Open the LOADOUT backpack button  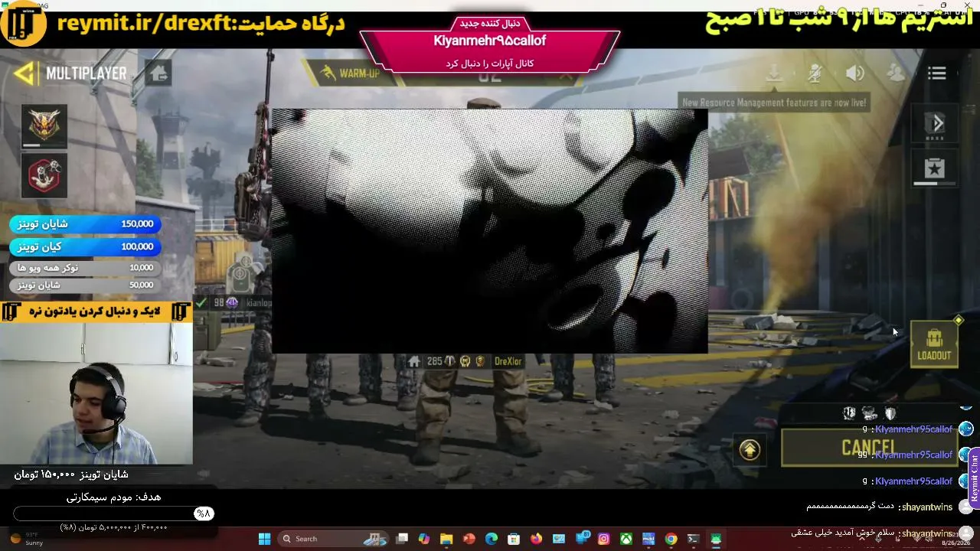click(934, 344)
